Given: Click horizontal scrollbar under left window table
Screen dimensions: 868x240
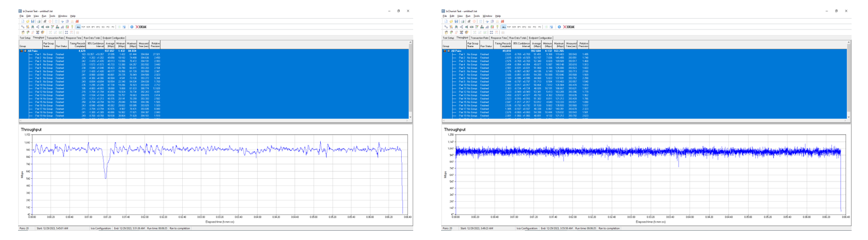Looking at the screenshot, I should [x=213, y=121].
